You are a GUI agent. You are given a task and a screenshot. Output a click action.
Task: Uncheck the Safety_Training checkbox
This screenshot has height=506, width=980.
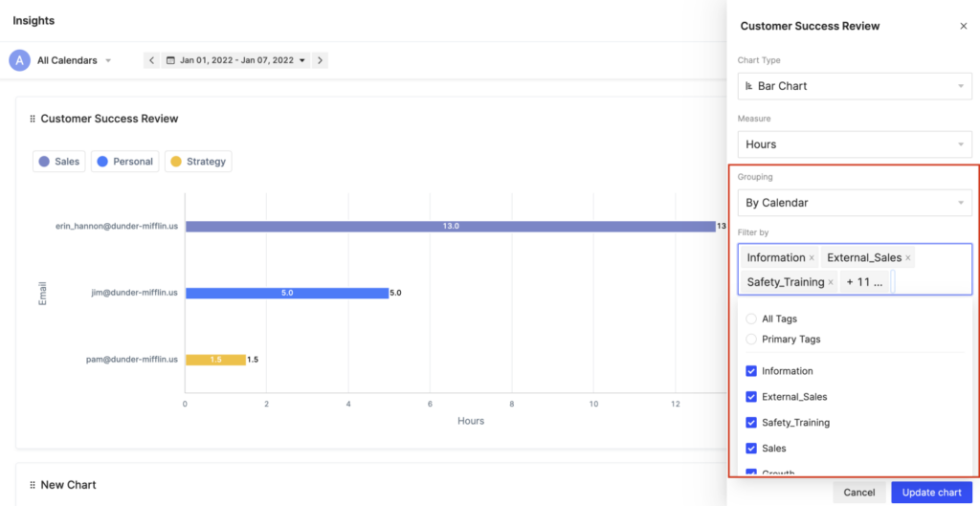(751, 422)
